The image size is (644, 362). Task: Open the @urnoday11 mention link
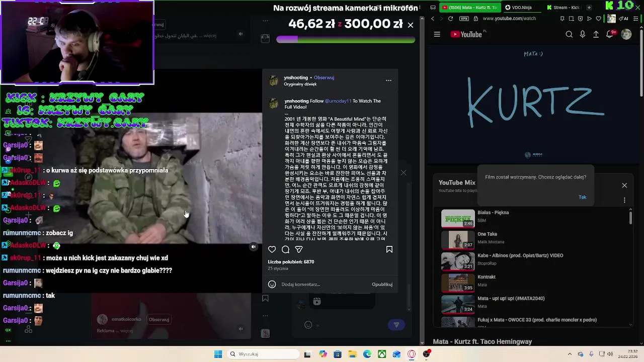click(x=338, y=101)
